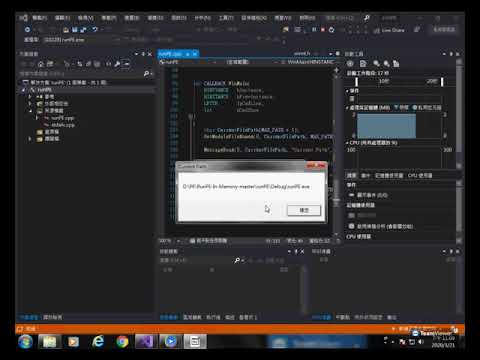Switch to the Watch 1 bottom tab

[x=248, y=317]
